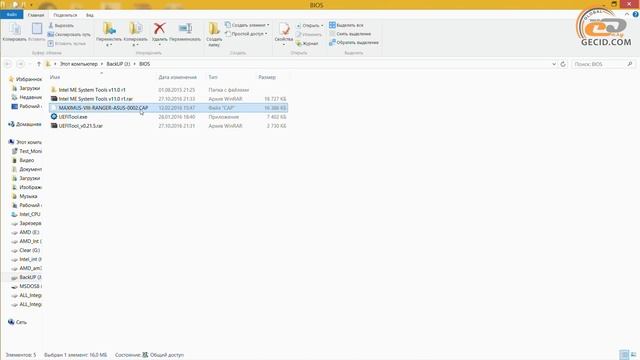Open Сеть network in navigation pane

pyautogui.click(x=17, y=322)
